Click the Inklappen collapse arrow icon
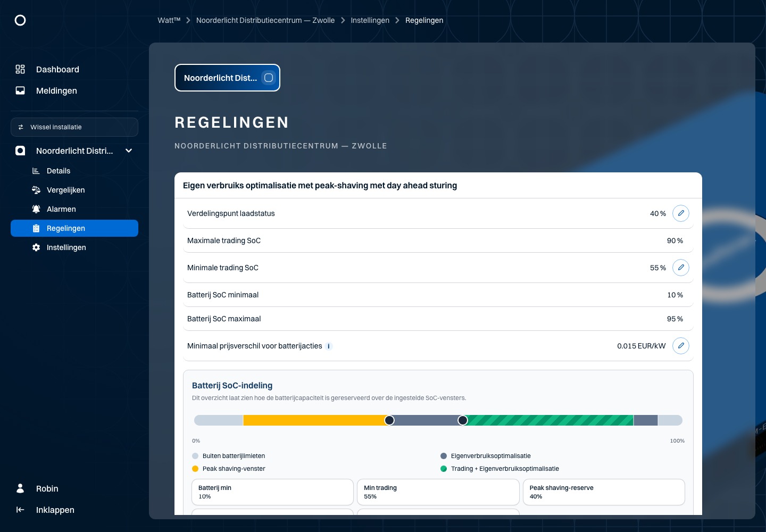The image size is (766, 532). 20,510
